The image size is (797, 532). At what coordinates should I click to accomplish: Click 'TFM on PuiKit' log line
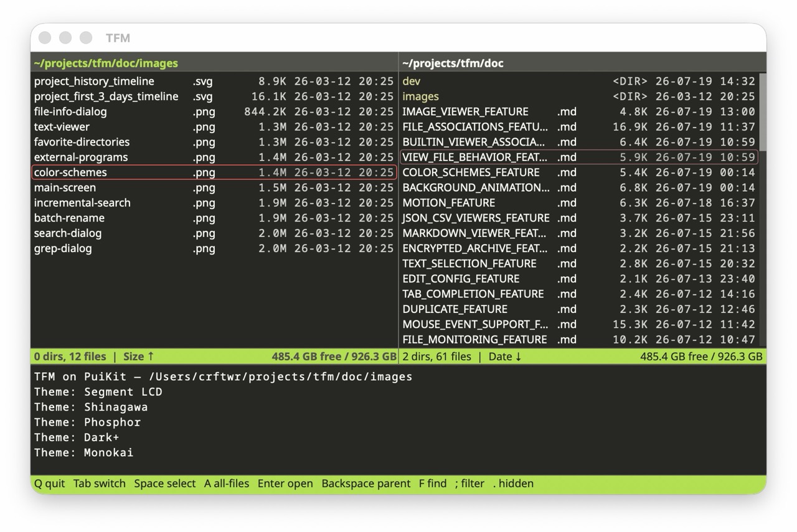[x=223, y=376]
